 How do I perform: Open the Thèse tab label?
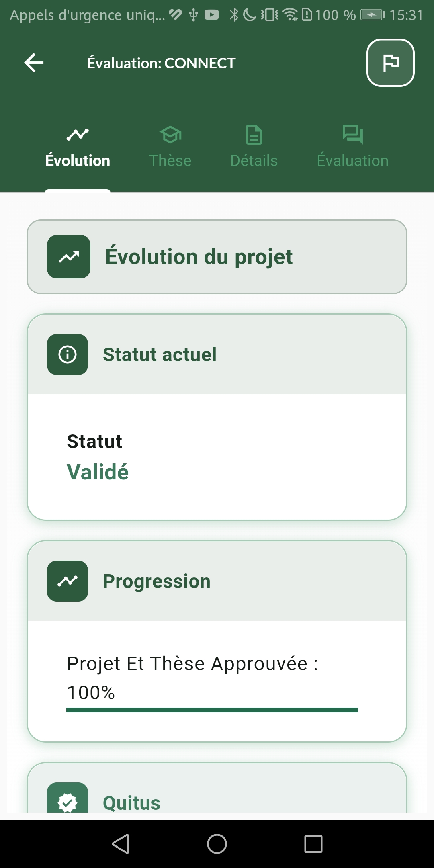tap(170, 161)
